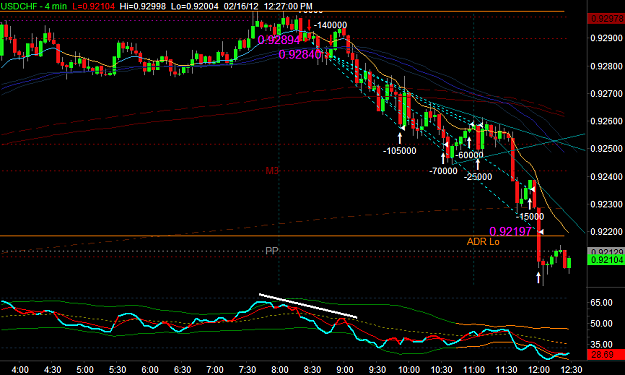Select the 0.92300 price axis label

pyautogui.click(x=606, y=204)
